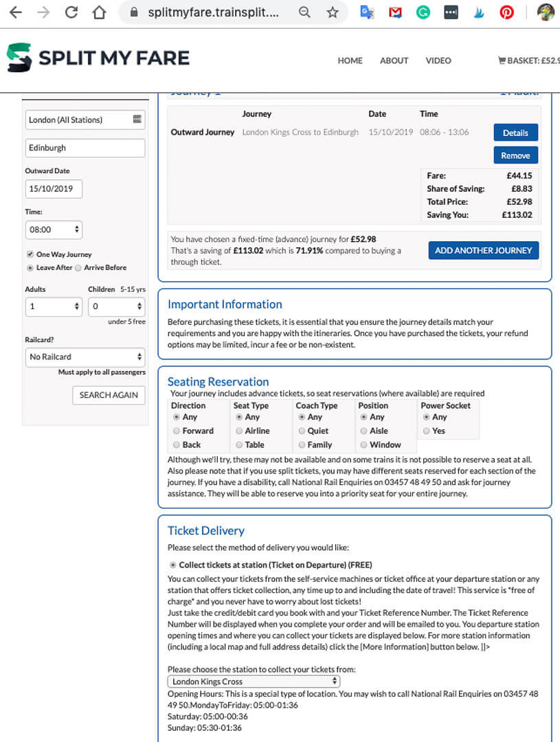Click the address bar URL
Screen dimensions: 560x742
pos(213,12)
